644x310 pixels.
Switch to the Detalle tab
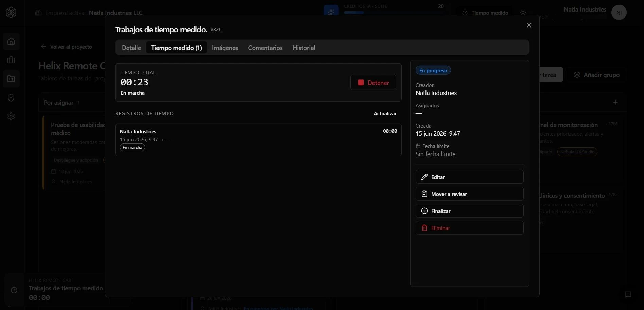(131, 48)
